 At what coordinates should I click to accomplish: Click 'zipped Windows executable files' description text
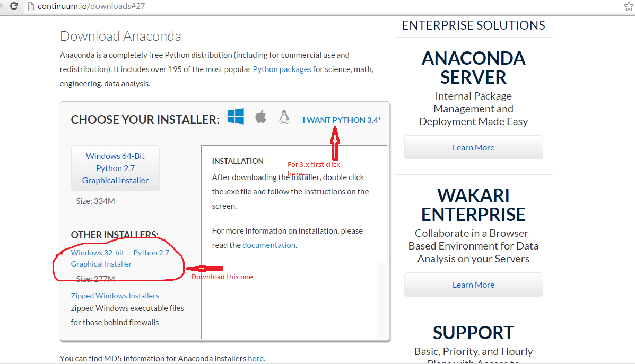point(127,308)
